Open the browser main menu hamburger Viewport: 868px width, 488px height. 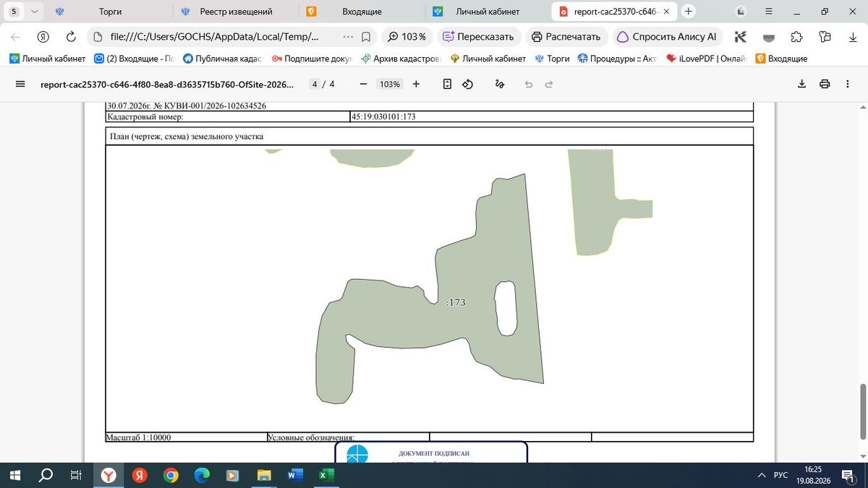click(x=767, y=12)
